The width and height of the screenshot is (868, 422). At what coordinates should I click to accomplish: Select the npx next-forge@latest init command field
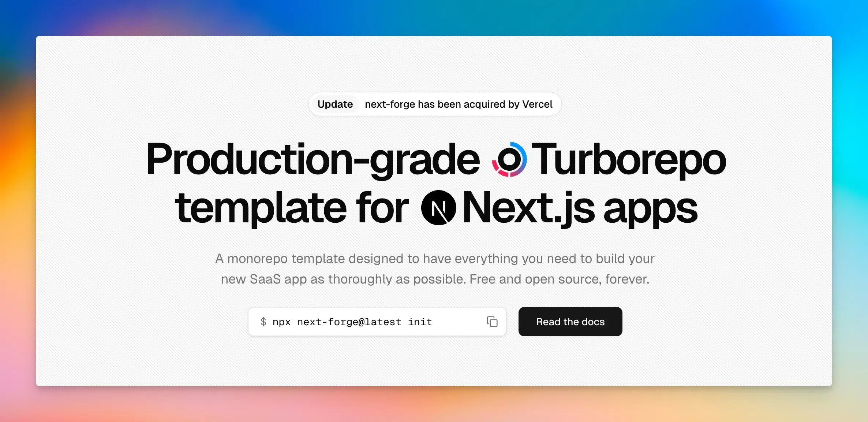(x=377, y=322)
